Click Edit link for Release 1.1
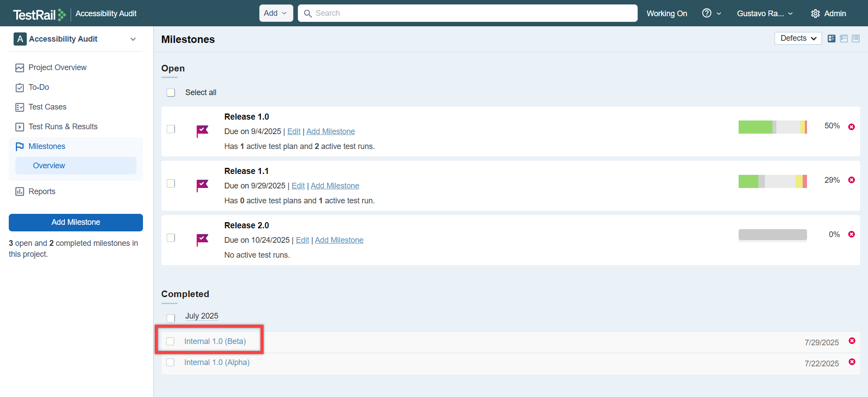868x397 pixels. 298,186
